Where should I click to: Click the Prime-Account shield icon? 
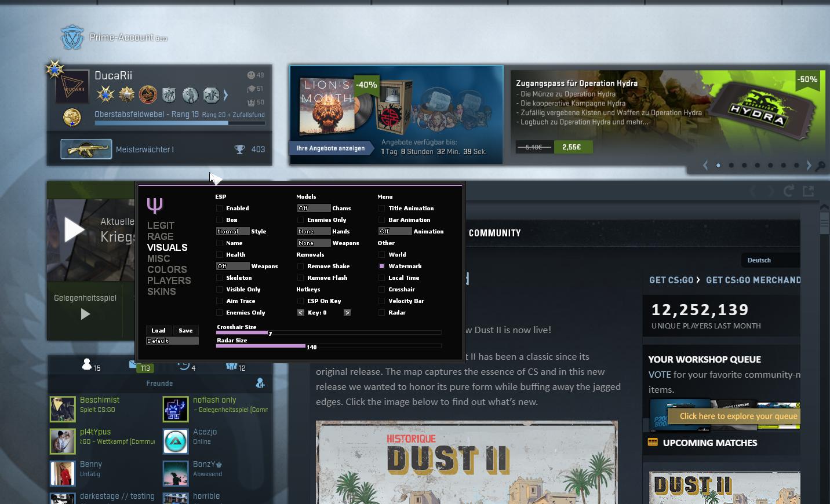pos(72,38)
